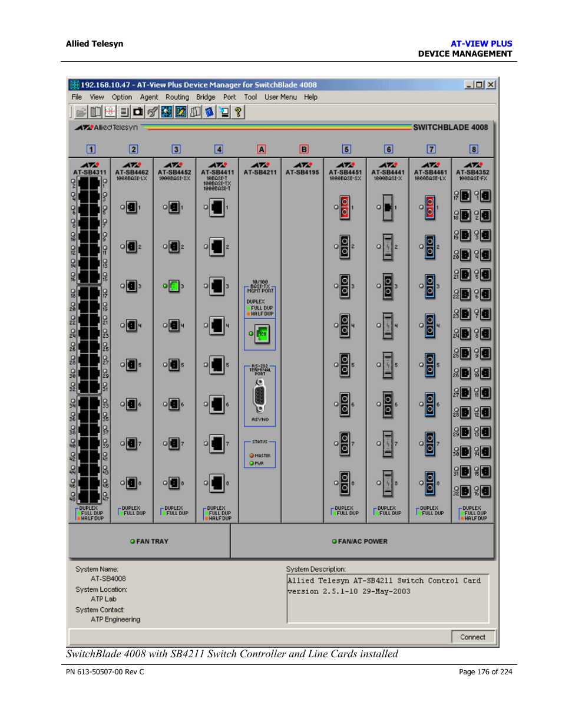Select slot number 3 label
Screen dimensions: 562x728
pyautogui.click(x=176, y=149)
